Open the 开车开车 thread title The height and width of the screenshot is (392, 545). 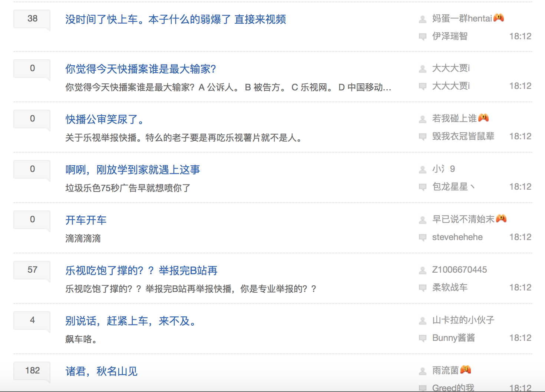(x=86, y=220)
